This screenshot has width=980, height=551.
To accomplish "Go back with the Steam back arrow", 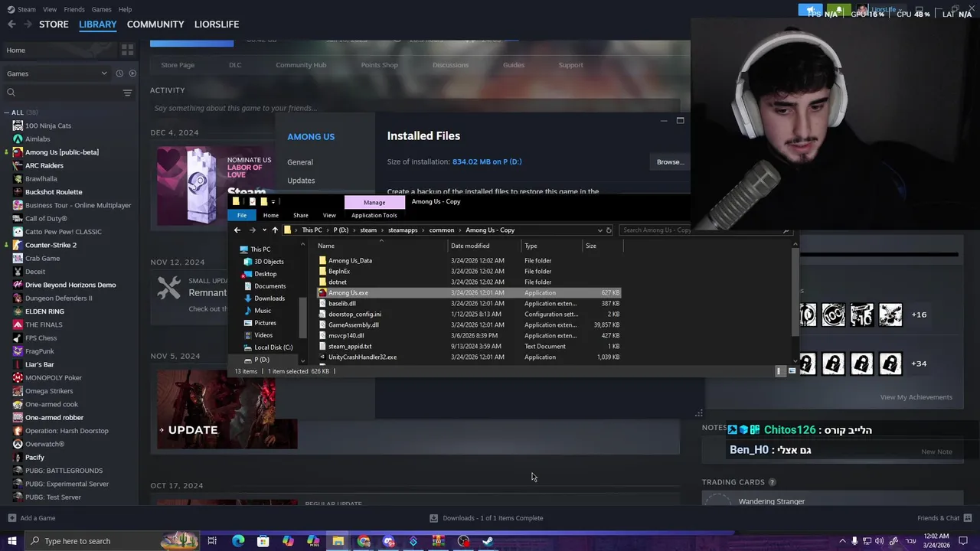I will [x=11, y=24].
